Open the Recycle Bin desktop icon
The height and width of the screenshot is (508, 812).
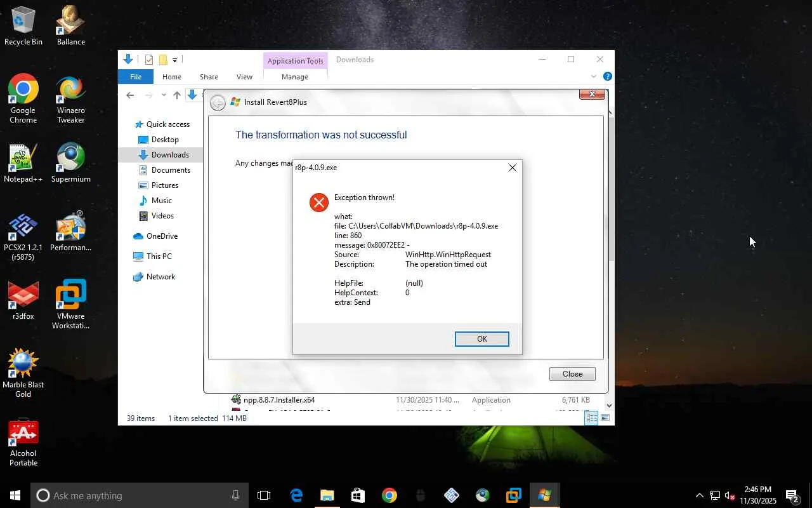(x=23, y=26)
